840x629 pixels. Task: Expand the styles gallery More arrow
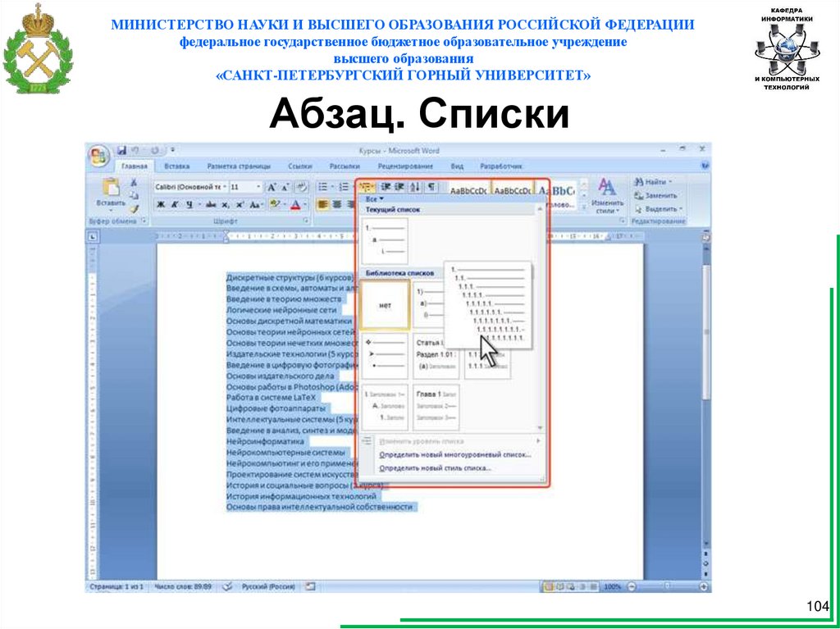[x=583, y=206]
